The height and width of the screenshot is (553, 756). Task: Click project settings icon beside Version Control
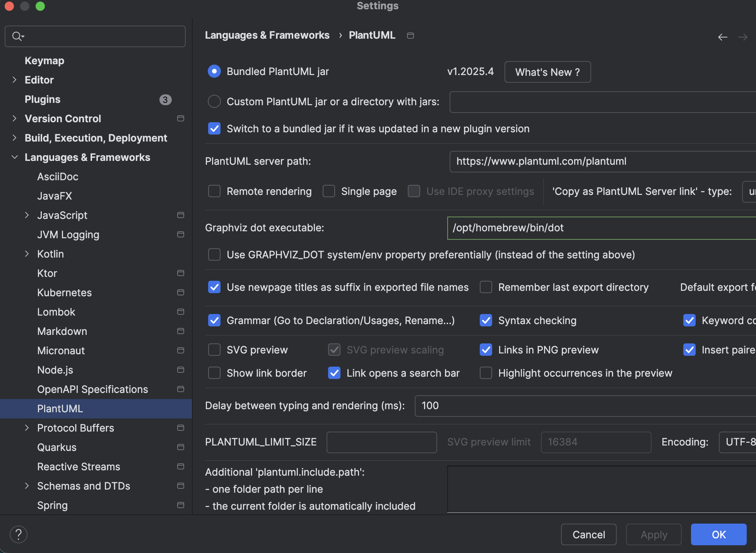[x=180, y=118]
